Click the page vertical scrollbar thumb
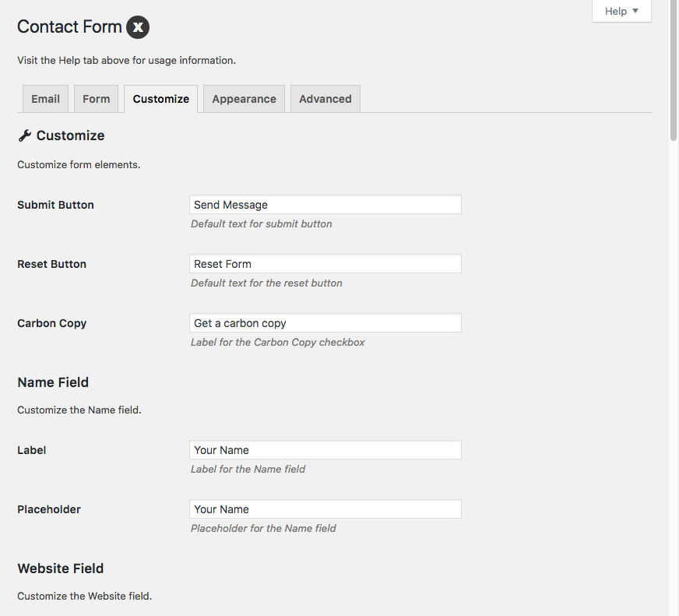 pos(674,70)
